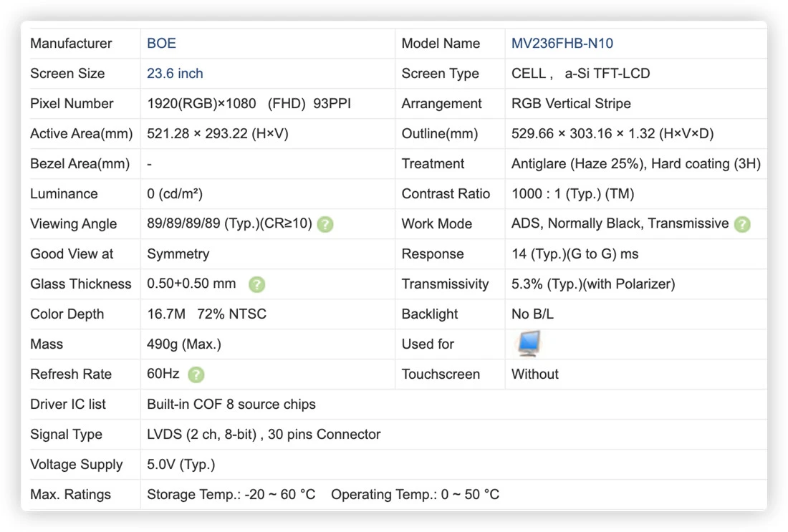
Task: Click the voltage supply value '5.0V (Typ.)'
Action: click(x=181, y=465)
